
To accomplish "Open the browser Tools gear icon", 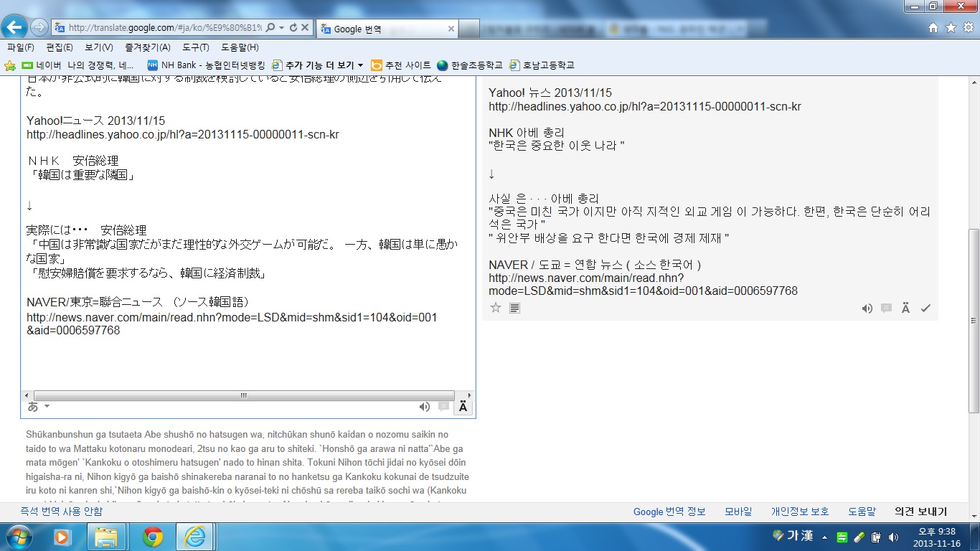I will [968, 28].
